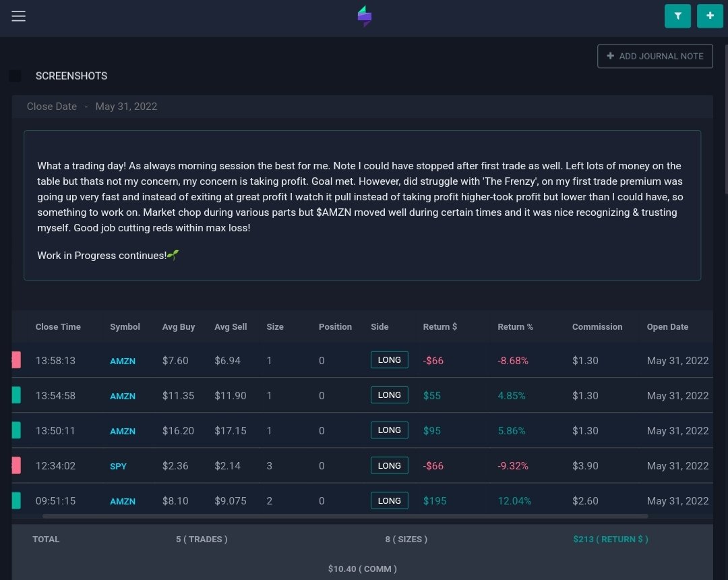The height and width of the screenshot is (580, 728).
Task: Click the $95 return value
Action: click(432, 431)
